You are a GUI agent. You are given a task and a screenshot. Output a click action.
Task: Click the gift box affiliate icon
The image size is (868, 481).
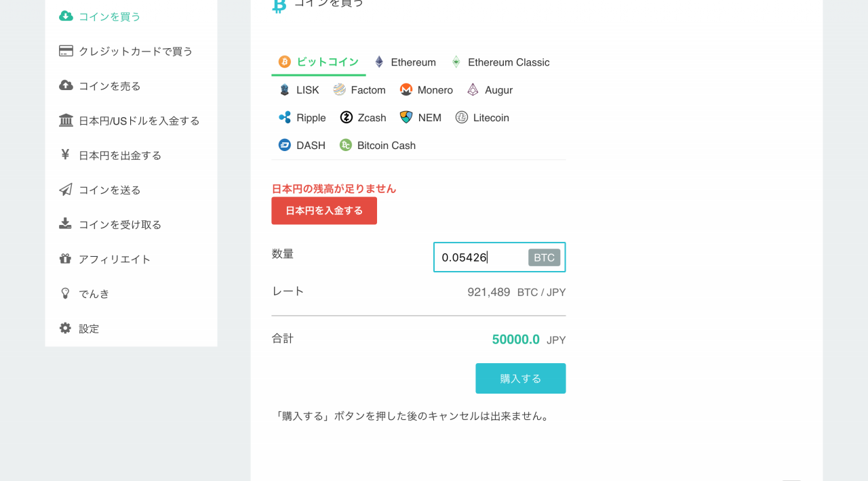66,259
